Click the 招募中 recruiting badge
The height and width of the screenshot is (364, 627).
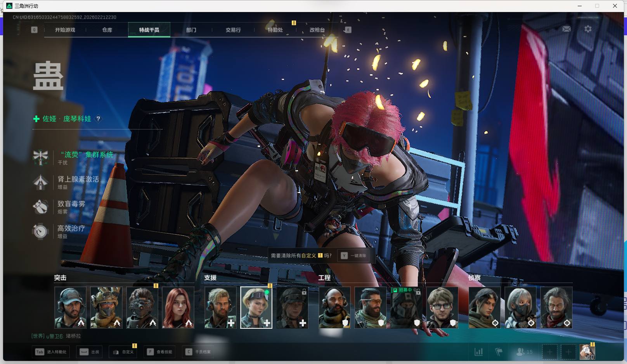click(402, 290)
